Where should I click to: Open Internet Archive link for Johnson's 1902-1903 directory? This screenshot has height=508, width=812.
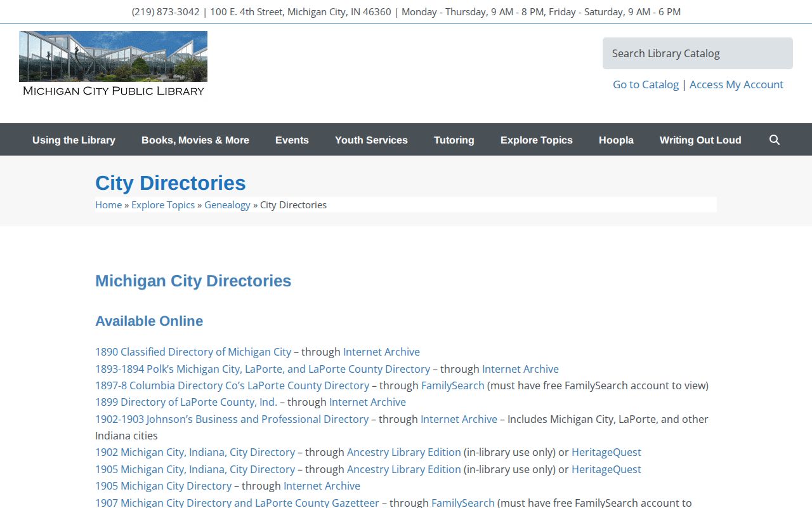pyautogui.click(x=459, y=419)
